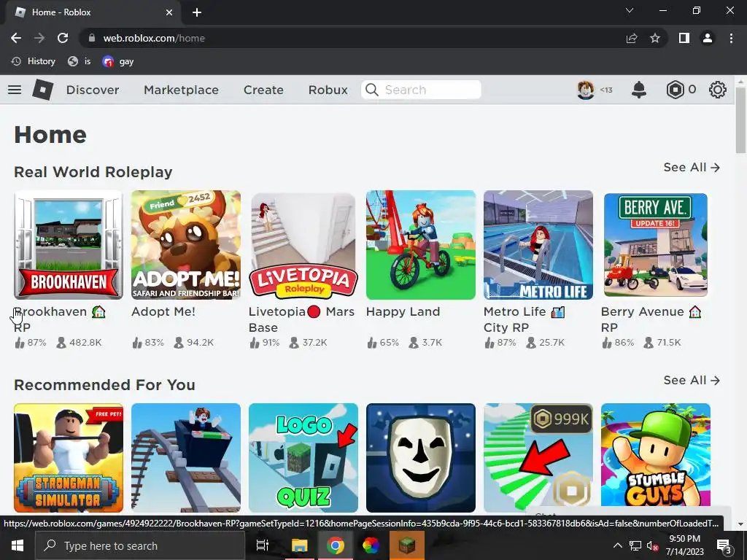Screen dimensions: 747x560
Task: Open the hamburger navigation menu
Action: [15, 90]
